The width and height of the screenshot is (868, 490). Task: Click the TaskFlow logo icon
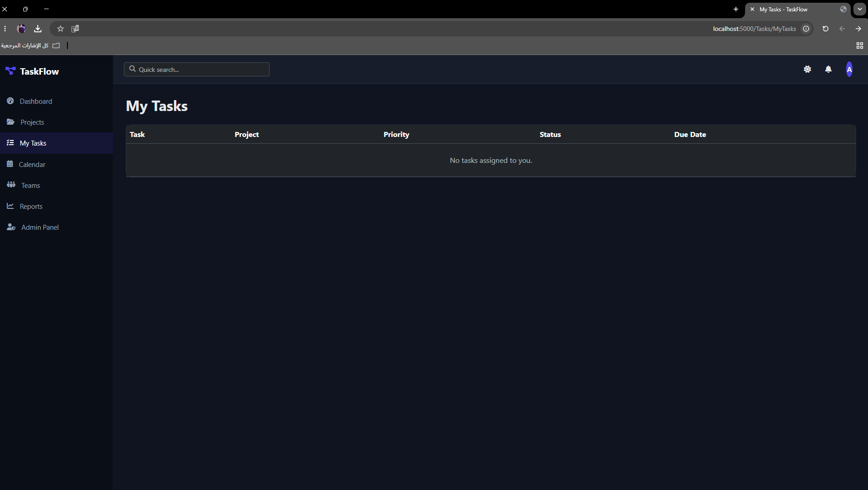10,71
